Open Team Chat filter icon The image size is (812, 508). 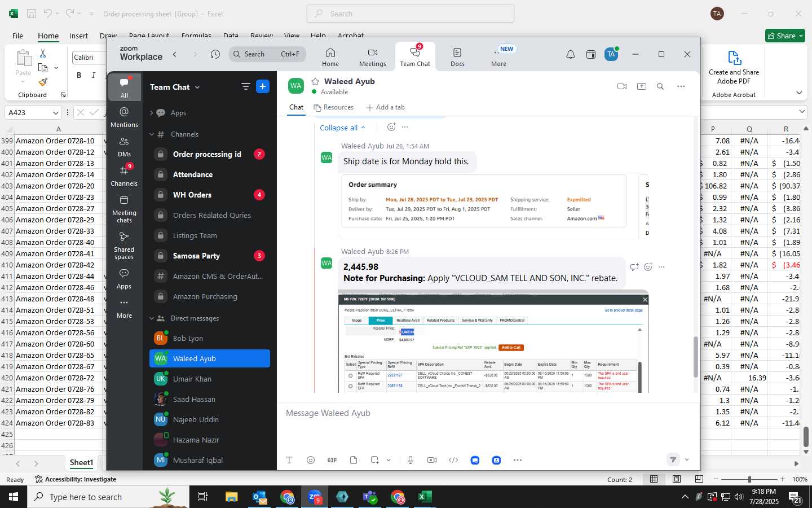tap(246, 86)
